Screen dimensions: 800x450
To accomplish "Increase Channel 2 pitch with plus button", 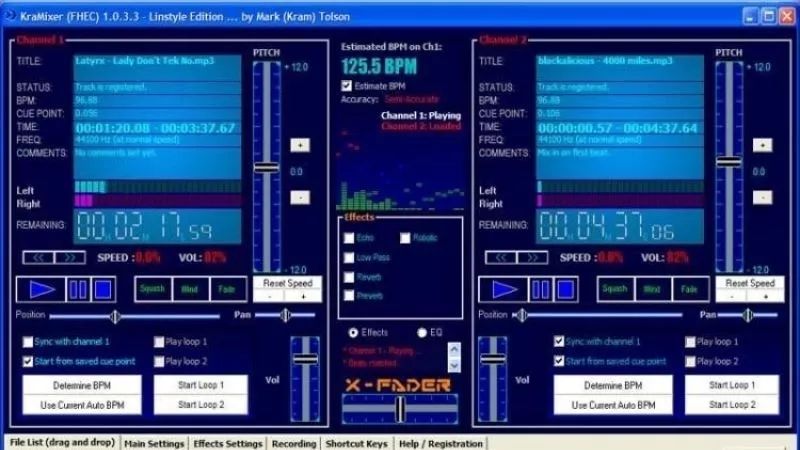I will (762, 145).
